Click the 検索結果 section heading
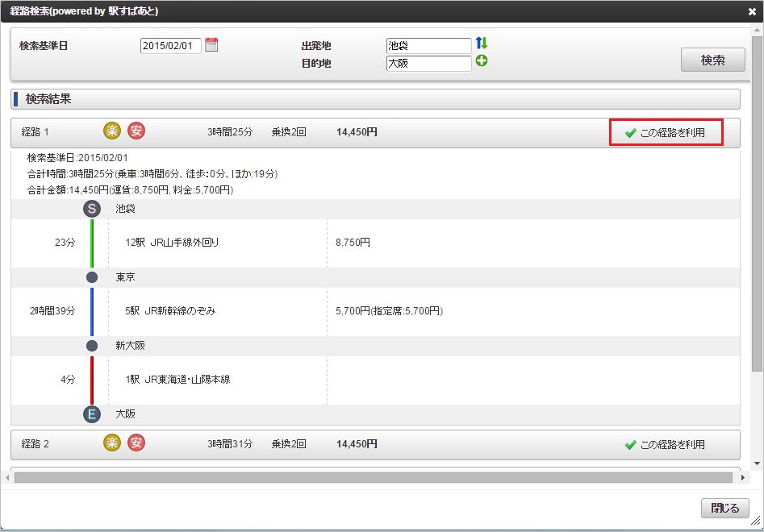The image size is (764, 532). coord(48,99)
